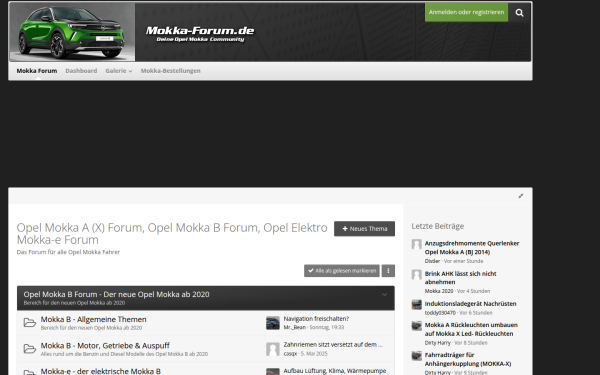
Task: Toggle the sidebar collapse arrows icon
Action: pos(520,196)
